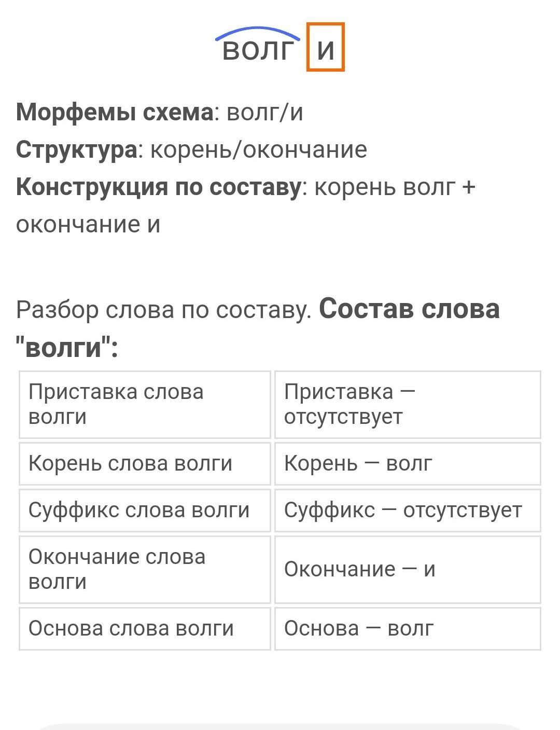The width and height of the screenshot is (560, 730).
Task: Click cell 'Окончание слова волги'
Action: tap(145, 569)
